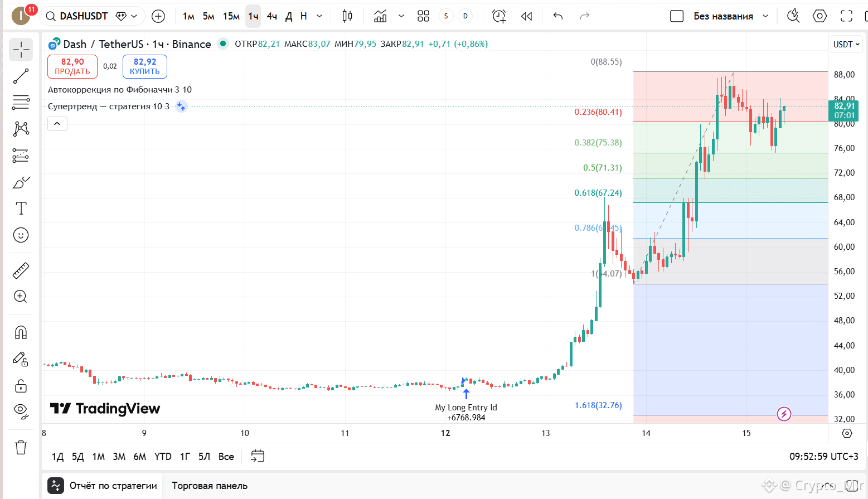Open symbol search for DASHUSDT

[x=76, y=16]
